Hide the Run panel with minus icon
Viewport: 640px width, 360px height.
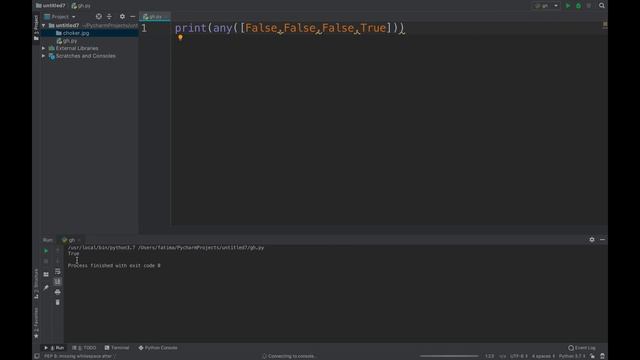602,240
